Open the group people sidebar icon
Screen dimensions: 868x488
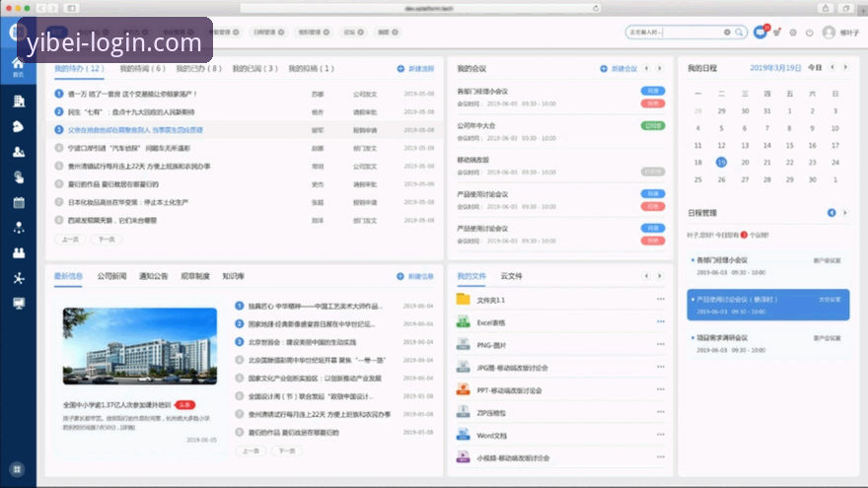coord(19,252)
